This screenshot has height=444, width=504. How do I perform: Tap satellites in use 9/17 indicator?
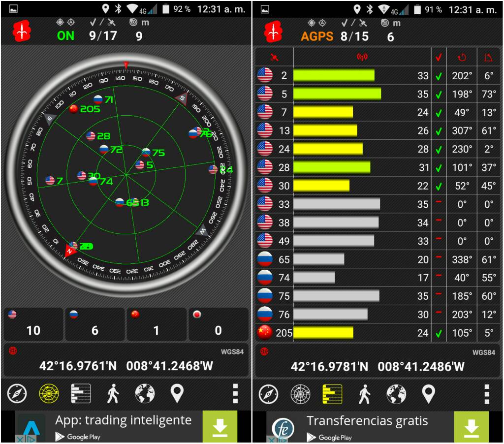103,35
